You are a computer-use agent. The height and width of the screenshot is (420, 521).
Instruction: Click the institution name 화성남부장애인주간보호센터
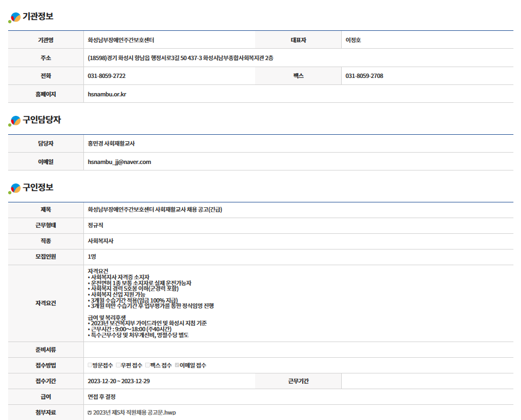tap(125, 40)
